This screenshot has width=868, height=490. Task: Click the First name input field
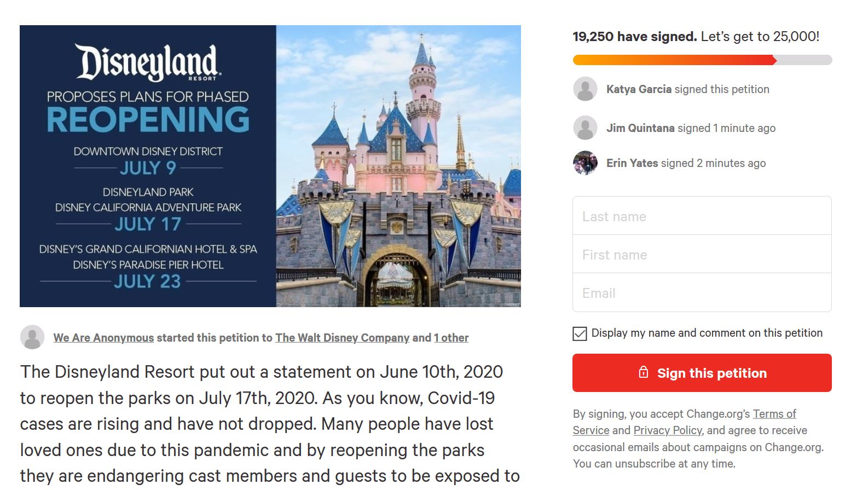coord(702,255)
